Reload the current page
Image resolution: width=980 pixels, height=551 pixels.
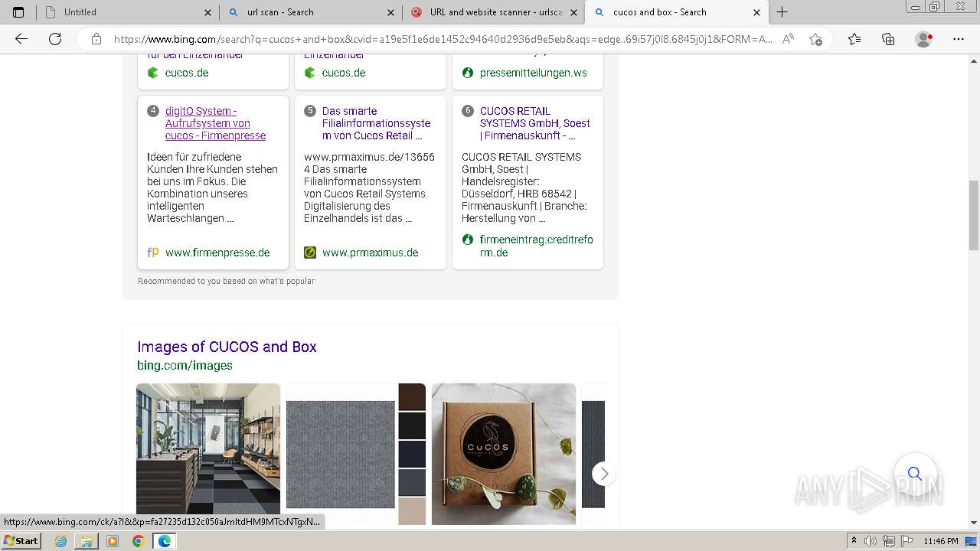tap(55, 39)
